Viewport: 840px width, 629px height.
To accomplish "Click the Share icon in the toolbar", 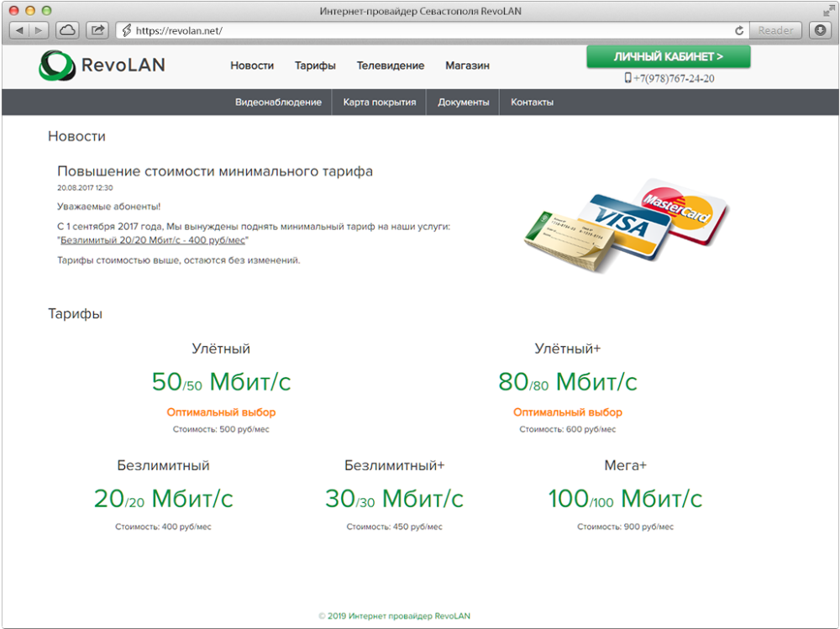I will click(x=97, y=30).
